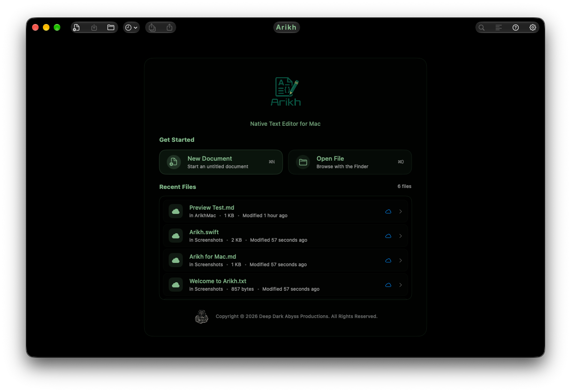Open settings with the gear icon
This screenshot has height=392, width=571.
(x=533, y=27)
